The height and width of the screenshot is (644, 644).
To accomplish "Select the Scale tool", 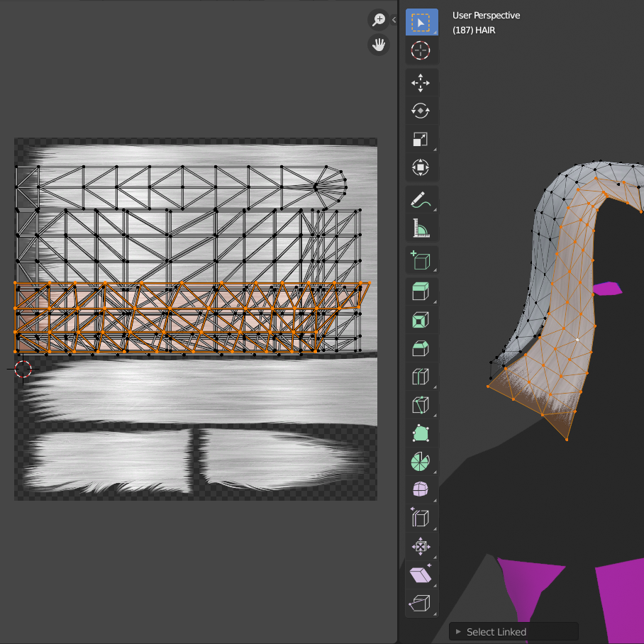I will point(421,139).
